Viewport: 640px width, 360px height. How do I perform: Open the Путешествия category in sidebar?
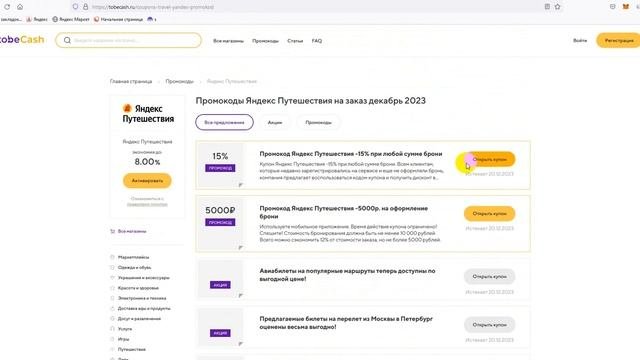(x=131, y=349)
